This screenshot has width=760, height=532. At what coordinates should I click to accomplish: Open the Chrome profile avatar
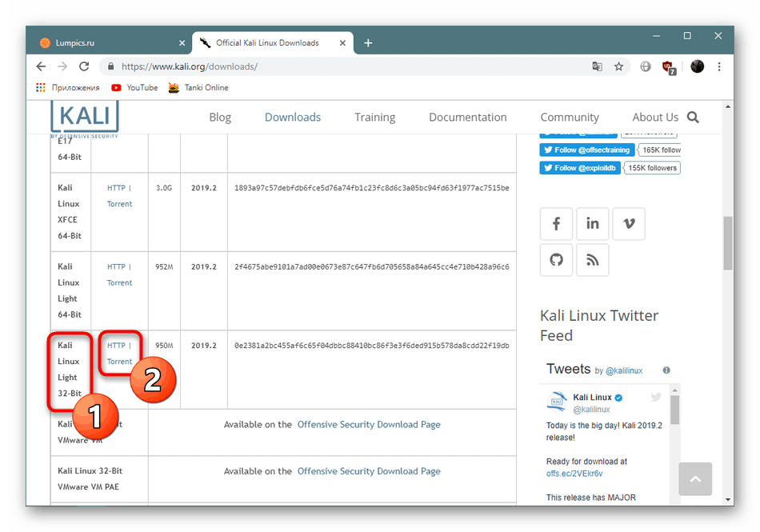coord(697,66)
